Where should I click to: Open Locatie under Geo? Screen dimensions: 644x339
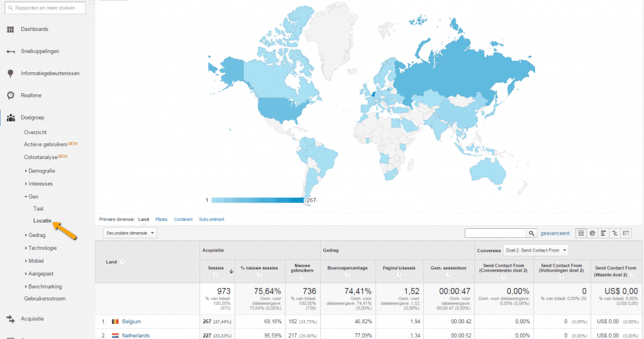pos(42,221)
